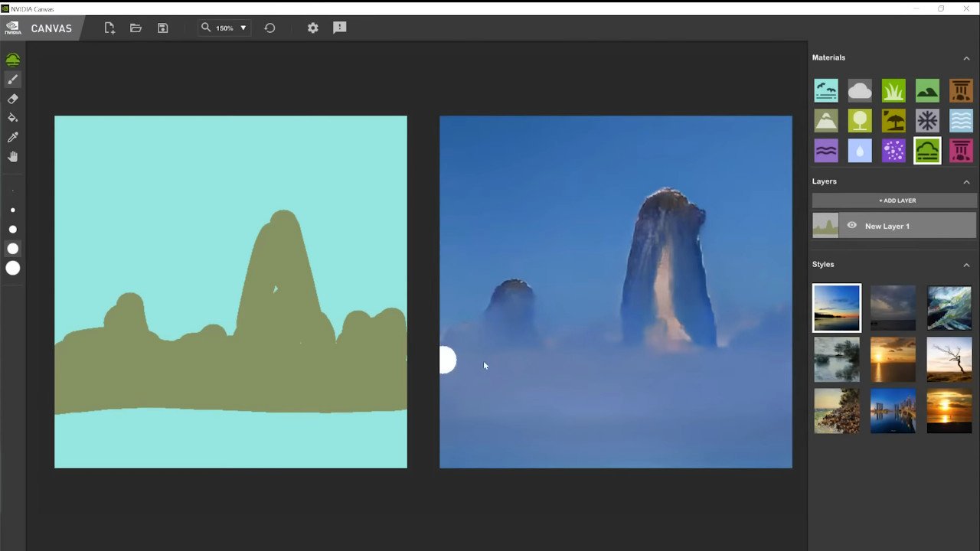Apply the blue city skyline style
Image resolution: width=980 pixels, height=551 pixels.
(893, 411)
